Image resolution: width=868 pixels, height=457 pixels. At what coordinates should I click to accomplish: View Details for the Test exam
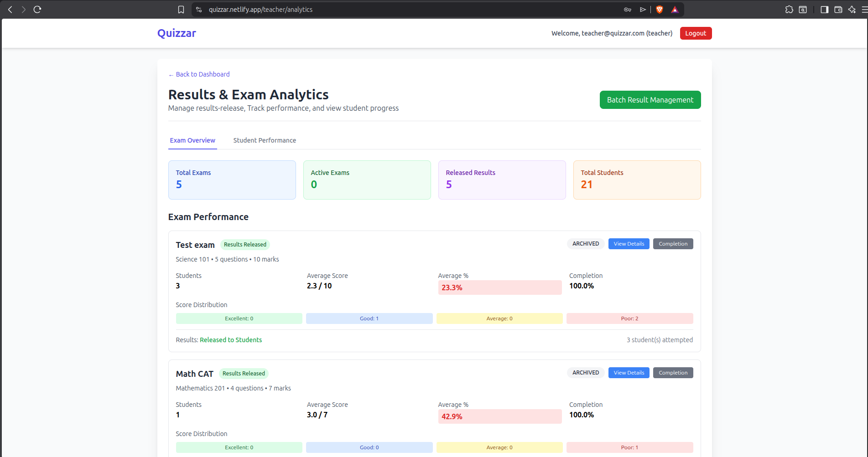point(629,243)
